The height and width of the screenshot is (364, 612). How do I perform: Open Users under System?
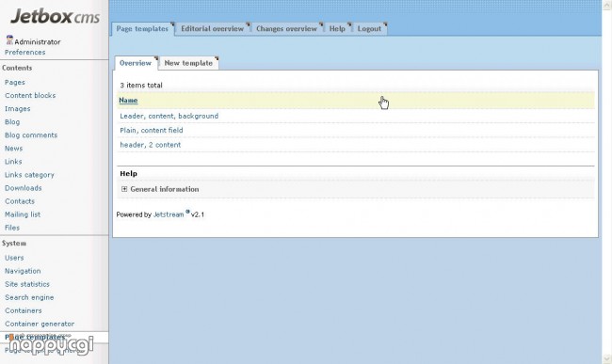[14, 258]
